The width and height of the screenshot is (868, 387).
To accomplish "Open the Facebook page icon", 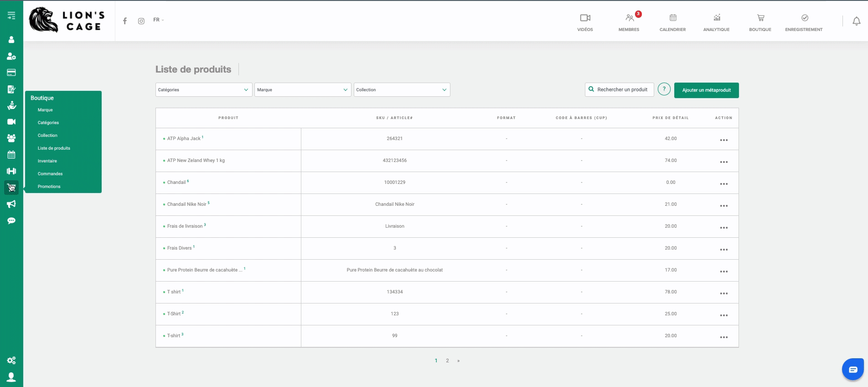I will point(125,21).
